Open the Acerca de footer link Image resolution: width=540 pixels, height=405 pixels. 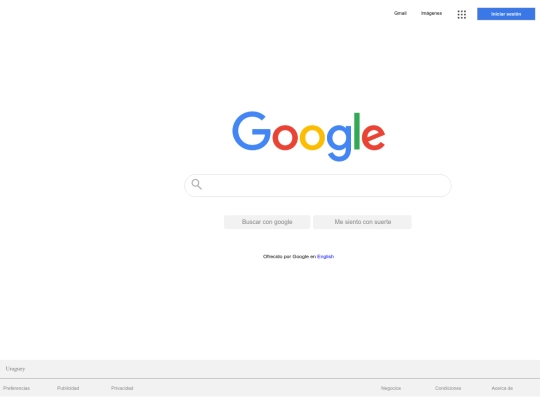(x=502, y=388)
